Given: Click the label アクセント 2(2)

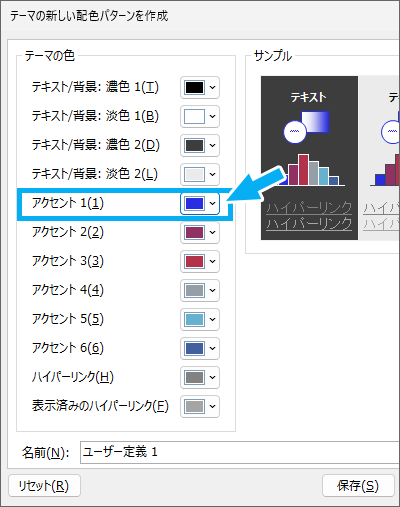Looking at the screenshot, I should 68,232.
